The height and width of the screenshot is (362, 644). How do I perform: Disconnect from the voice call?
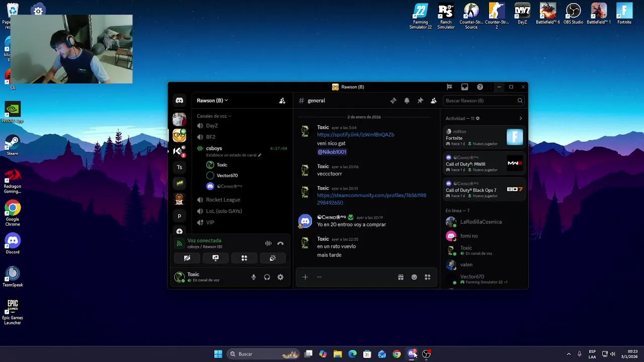[280, 243]
